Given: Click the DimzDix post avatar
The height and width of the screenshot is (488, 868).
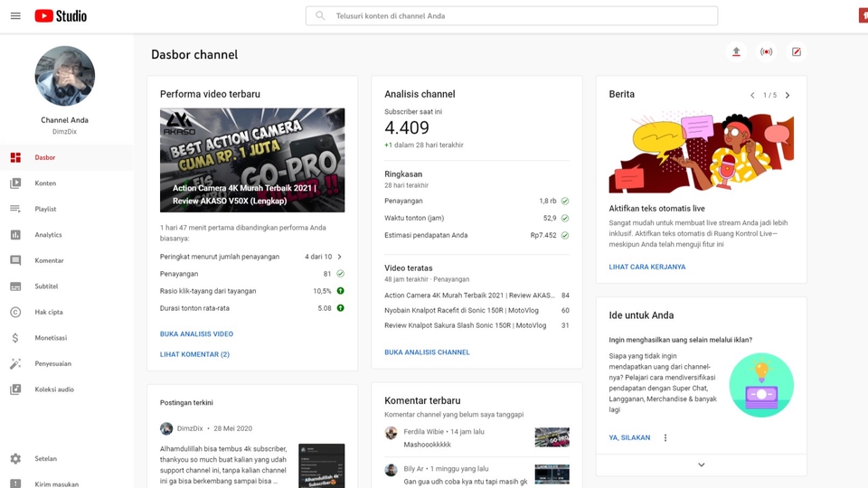Looking at the screenshot, I should click(166, 428).
